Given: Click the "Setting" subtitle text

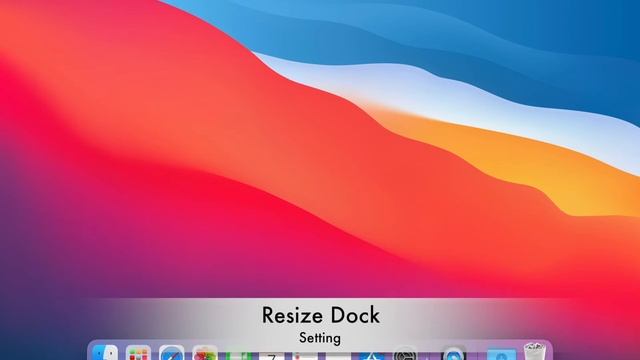Looking at the screenshot, I should (320, 338).
